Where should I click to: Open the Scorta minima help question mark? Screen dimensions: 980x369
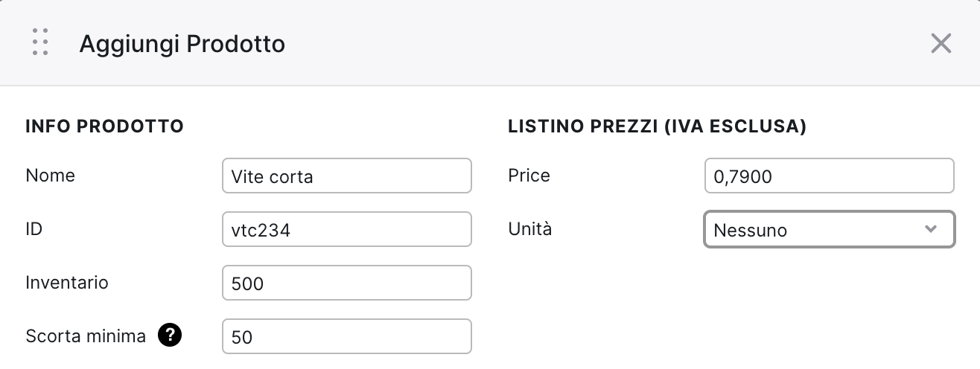coord(170,336)
